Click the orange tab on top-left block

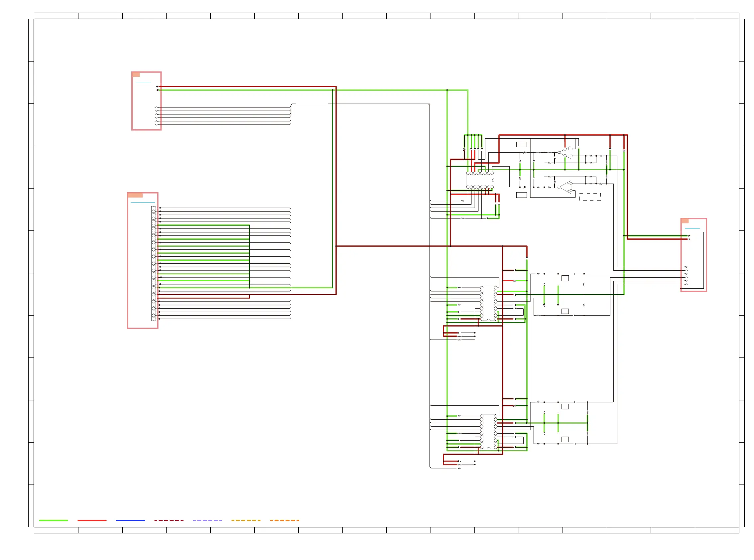(136, 74)
